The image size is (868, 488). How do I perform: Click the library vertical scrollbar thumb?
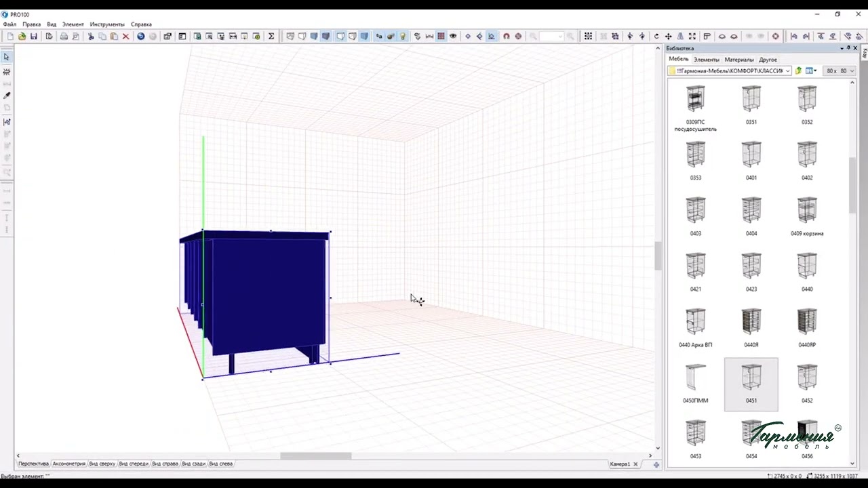tap(854, 184)
